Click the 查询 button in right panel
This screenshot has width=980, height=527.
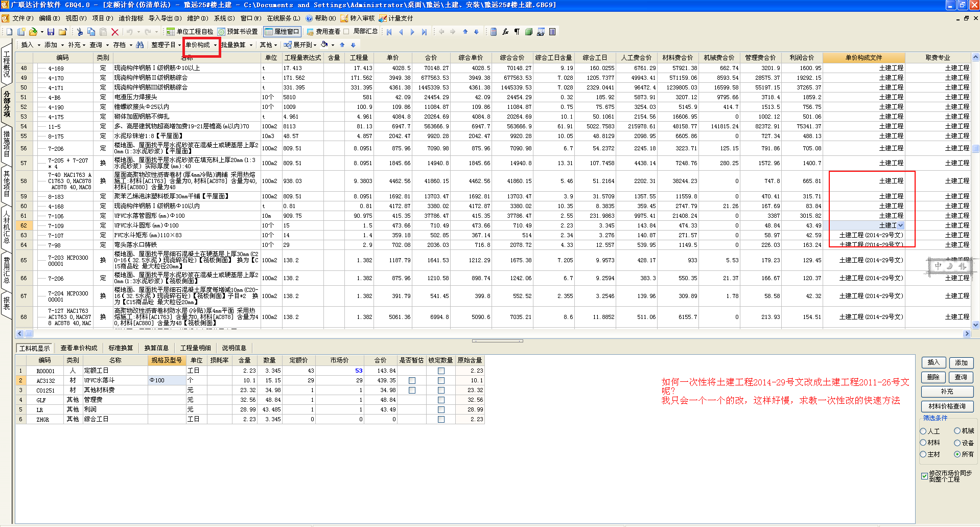[x=961, y=377]
